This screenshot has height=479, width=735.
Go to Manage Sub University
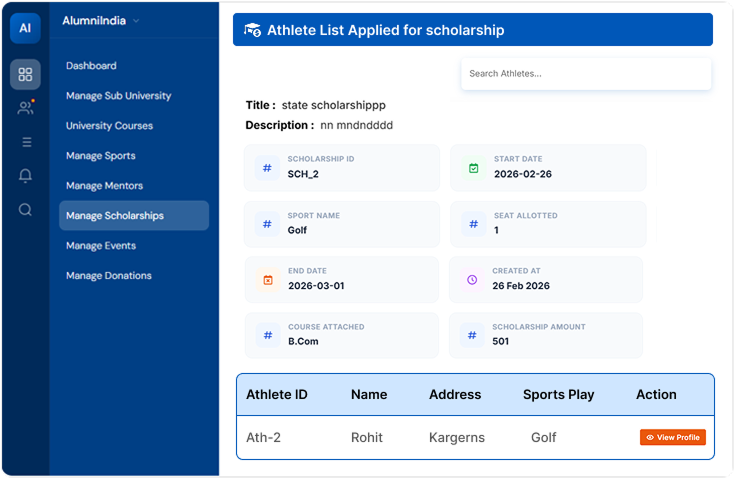coord(118,96)
